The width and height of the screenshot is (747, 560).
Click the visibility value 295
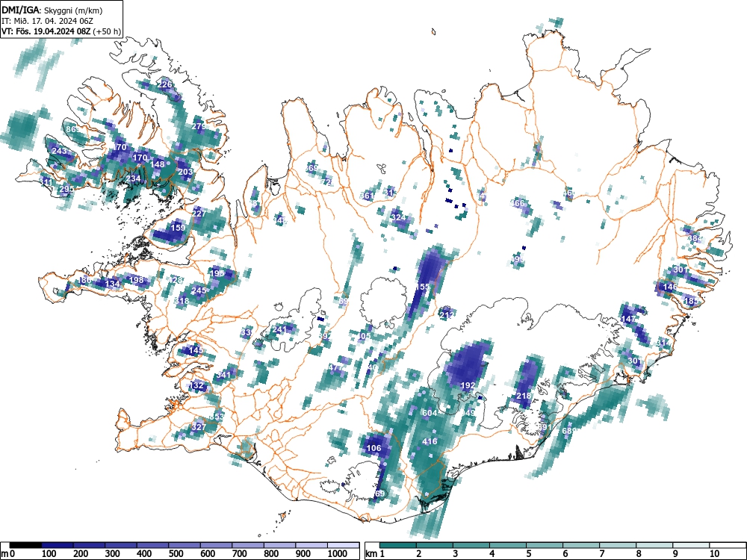click(66, 189)
